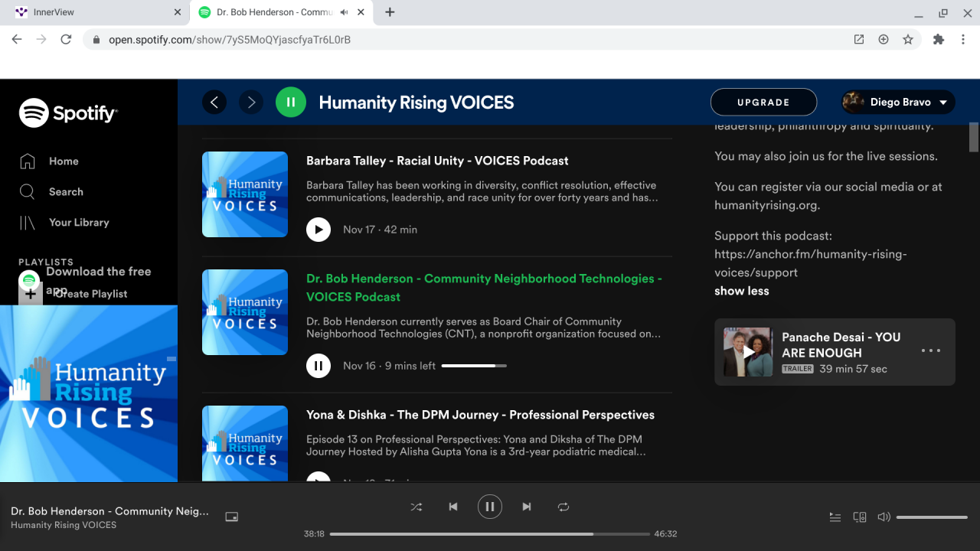Click the address bar URL
This screenshot has height=551, width=980.
pos(230,40)
